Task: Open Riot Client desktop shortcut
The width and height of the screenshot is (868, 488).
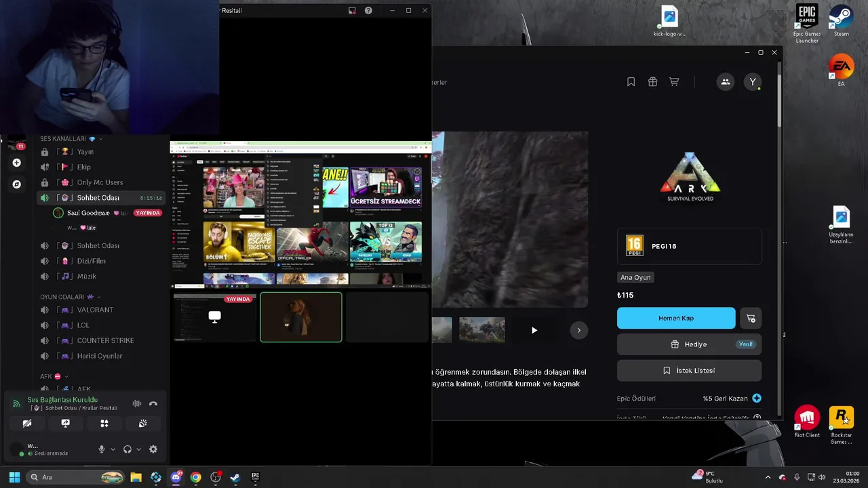Action: pyautogui.click(x=807, y=422)
